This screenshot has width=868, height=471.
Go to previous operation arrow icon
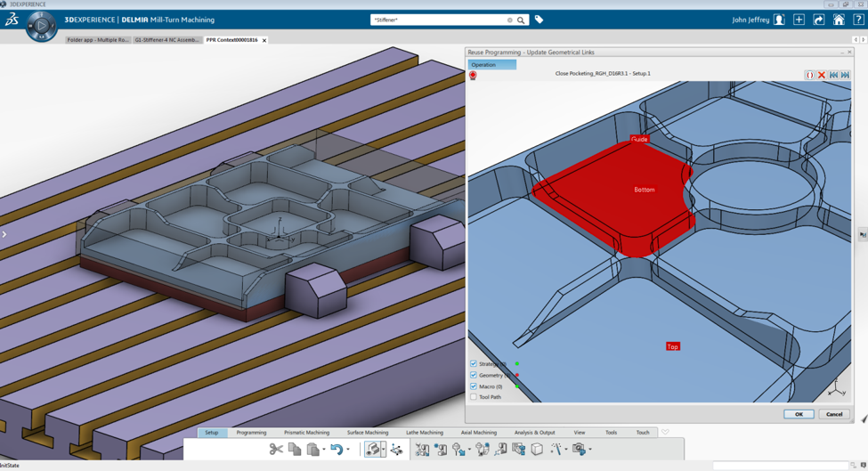833,75
